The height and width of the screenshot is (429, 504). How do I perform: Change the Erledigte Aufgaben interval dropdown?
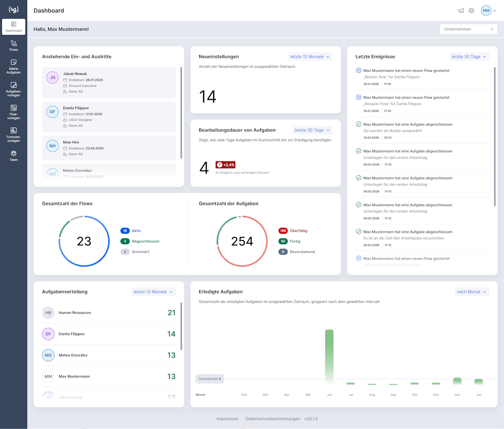[x=471, y=292]
